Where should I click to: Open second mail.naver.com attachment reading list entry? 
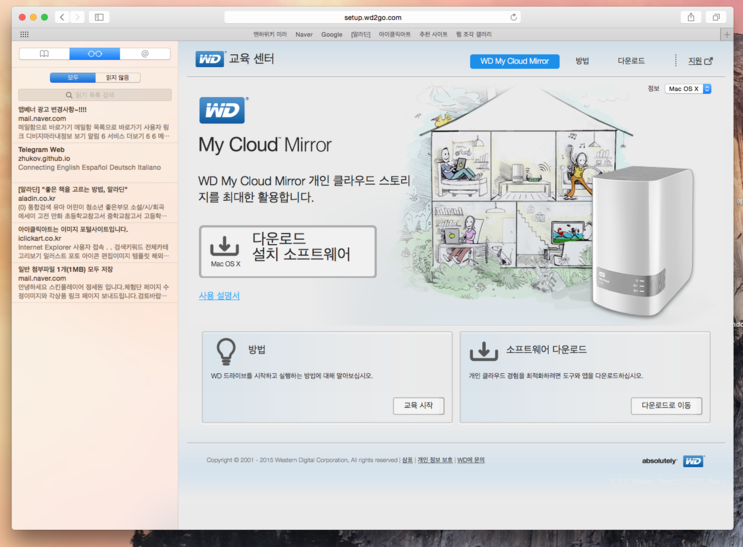point(95,282)
